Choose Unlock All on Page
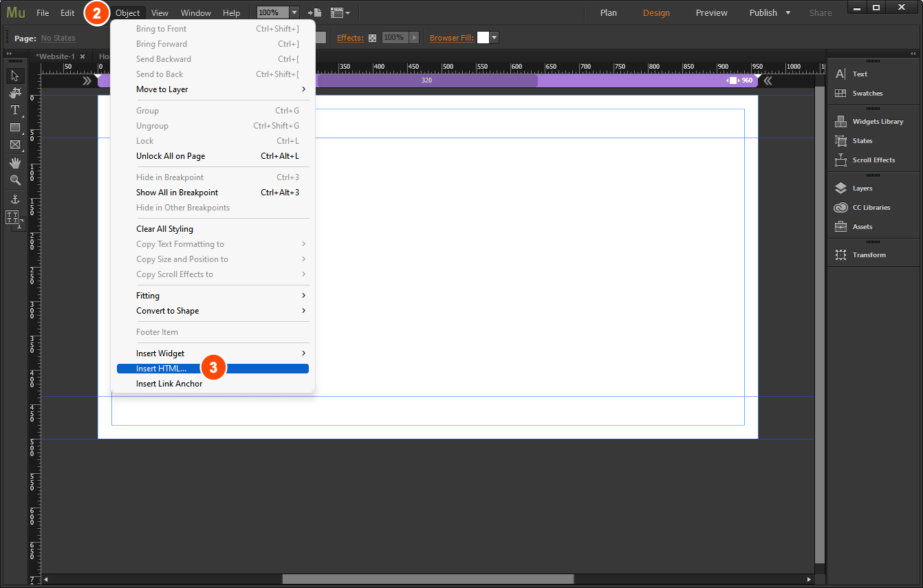Screen dimensions: 923x588 (171, 156)
